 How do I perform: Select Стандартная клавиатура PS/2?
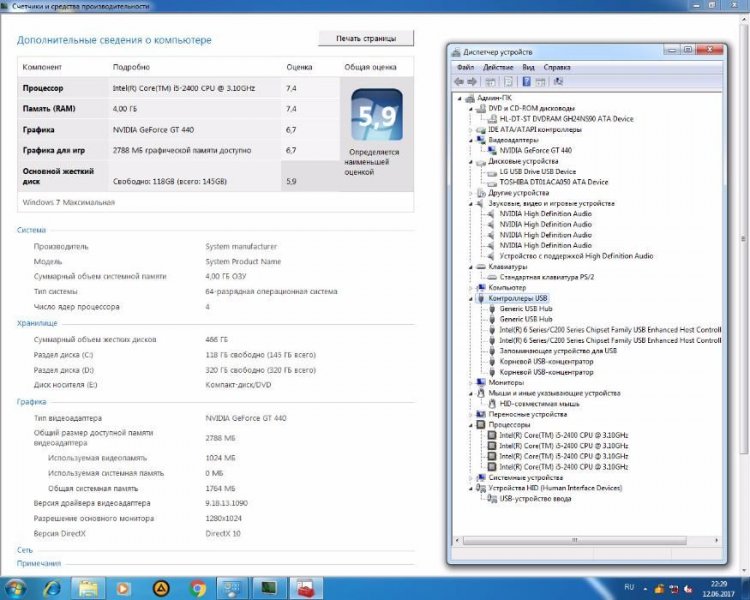tap(546, 277)
